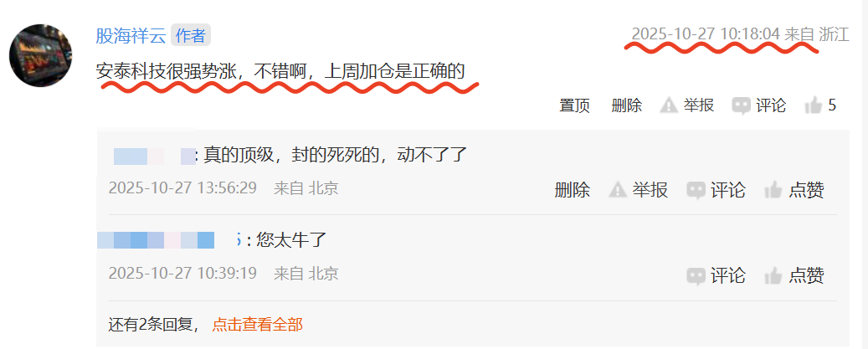868x349 pixels.
Task: Expand replies via 点击查看全部
Action: pyautogui.click(x=258, y=325)
